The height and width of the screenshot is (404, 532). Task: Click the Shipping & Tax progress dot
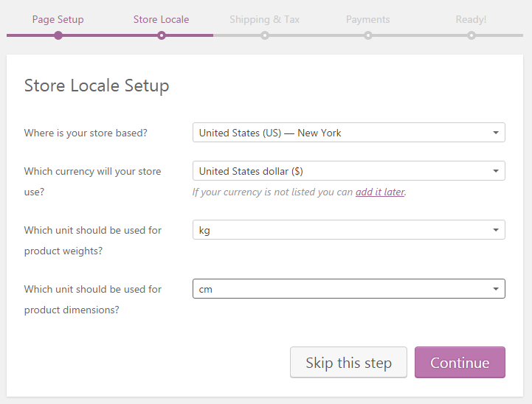pos(265,35)
